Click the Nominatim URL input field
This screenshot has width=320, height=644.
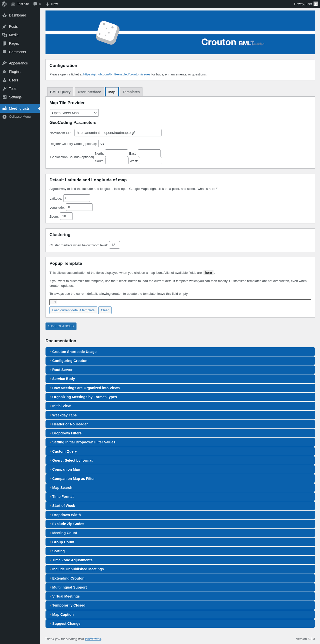pos(118,133)
